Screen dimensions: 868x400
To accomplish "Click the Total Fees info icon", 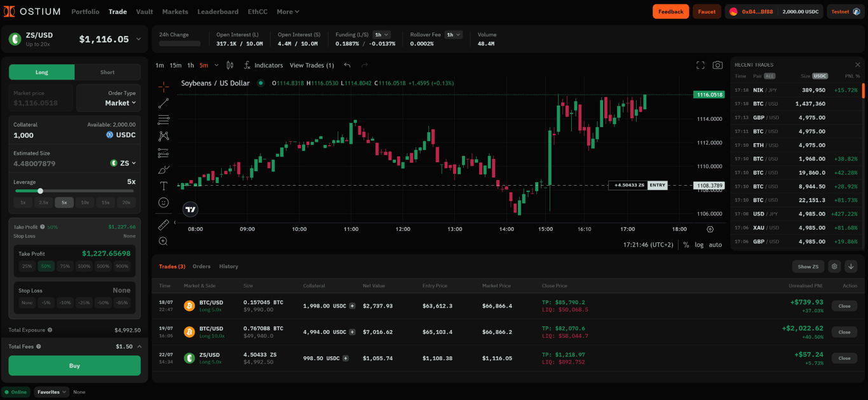I will (x=39, y=347).
